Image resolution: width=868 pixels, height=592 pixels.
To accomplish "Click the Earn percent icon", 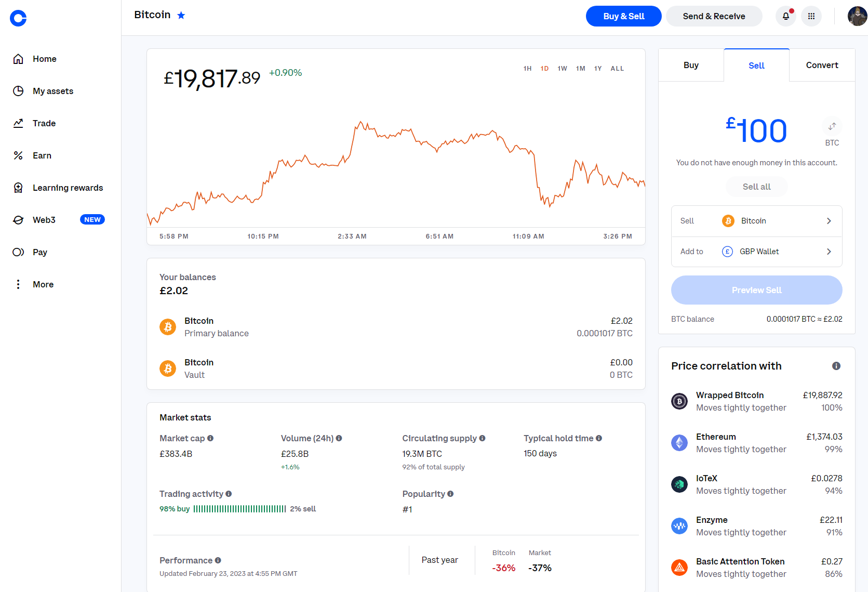I will [x=18, y=155].
